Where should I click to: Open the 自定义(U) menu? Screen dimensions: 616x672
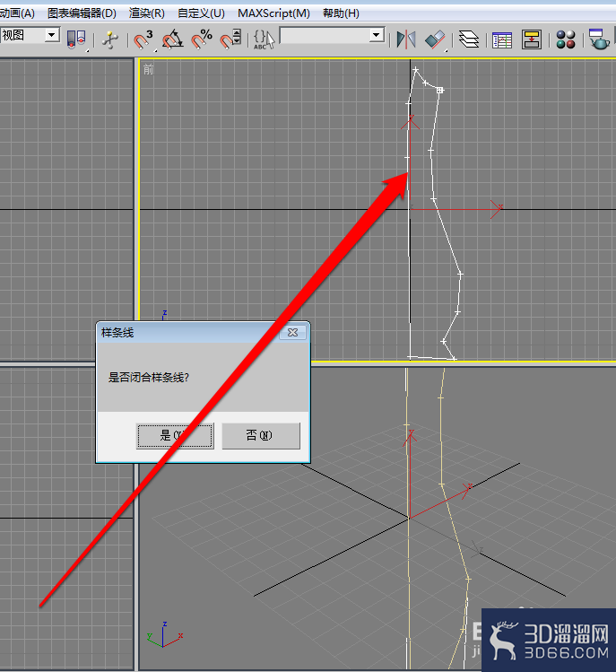pyautogui.click(x=202, y=13)
